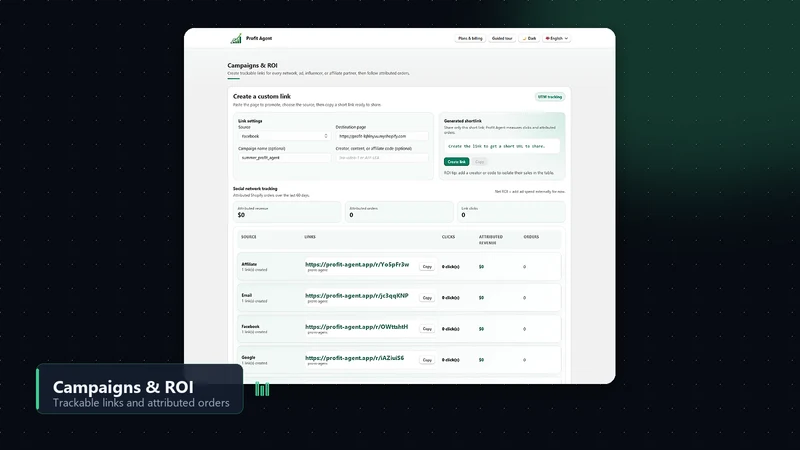This screenshot has height=450, width=800.
Task: Copy the Google link
Action: pyautogui.click(x=427, y=360)
